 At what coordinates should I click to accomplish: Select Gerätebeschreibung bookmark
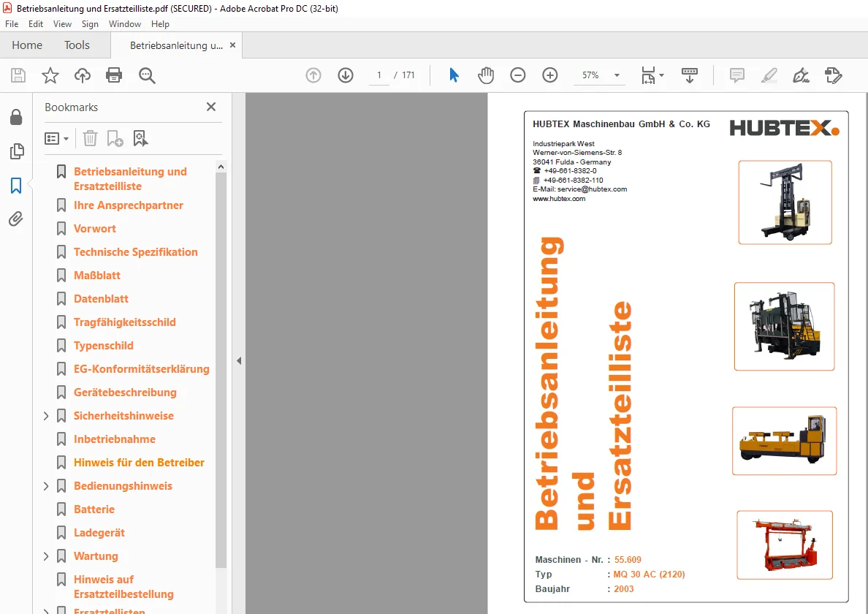(125, 393)
